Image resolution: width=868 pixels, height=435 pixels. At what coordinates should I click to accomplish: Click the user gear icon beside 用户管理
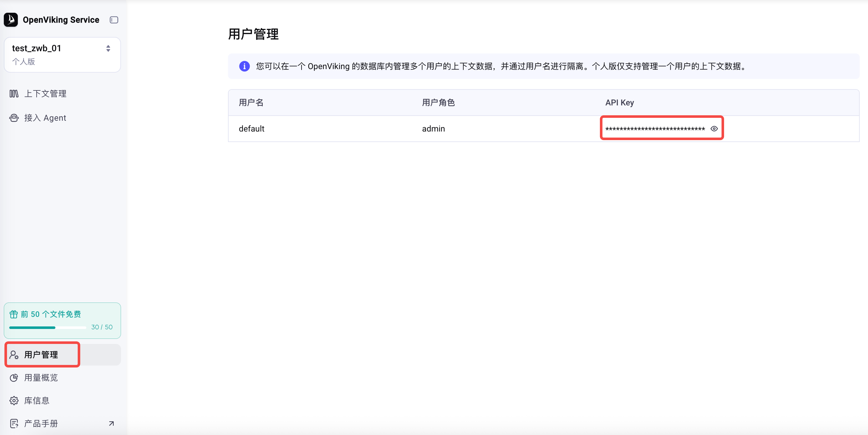tap(14, 354)
